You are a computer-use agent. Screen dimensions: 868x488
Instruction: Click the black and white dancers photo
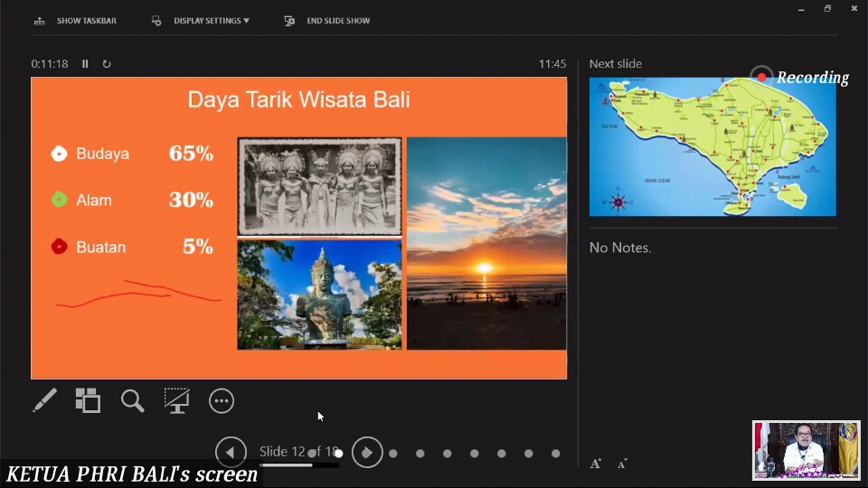tap(319, 186)
